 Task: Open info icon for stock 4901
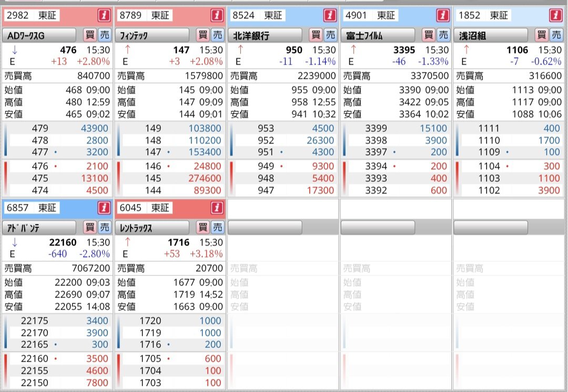pyautogui.click(x=443, y=16)
